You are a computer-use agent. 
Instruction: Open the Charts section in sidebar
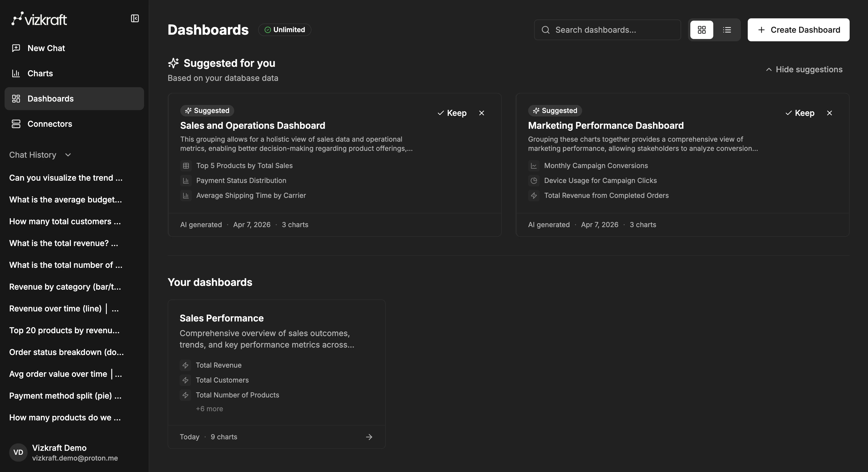pos(40,73)
